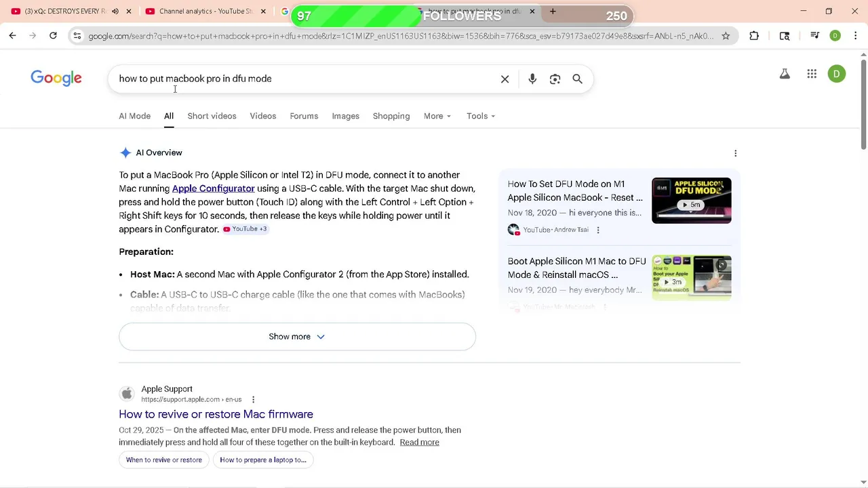868x488 pixels.
Task: Open How to revive or restore Mac firmware
Action: pos(216,414)
